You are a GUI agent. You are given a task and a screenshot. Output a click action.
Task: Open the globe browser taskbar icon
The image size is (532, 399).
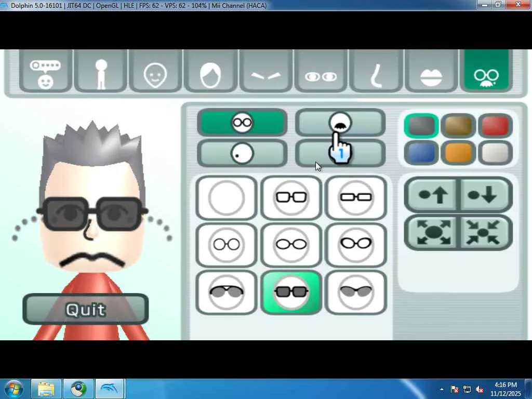[x=78, y=389]
